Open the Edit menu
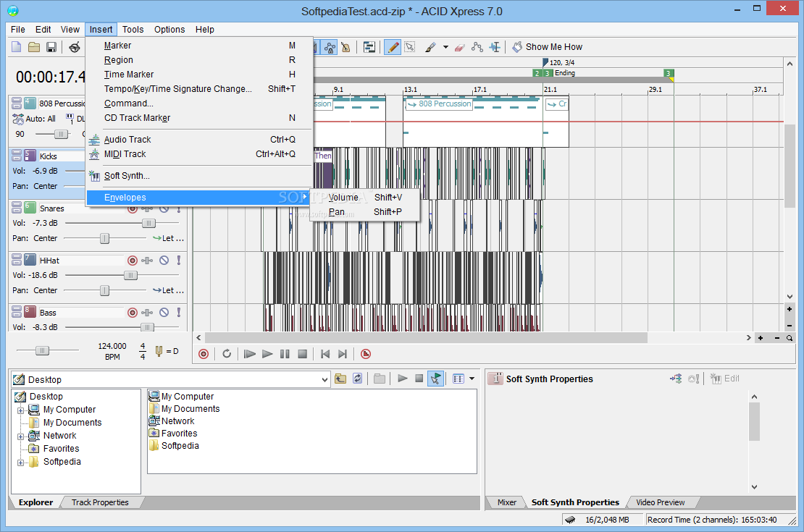Image resolution: width=804 pixels, height=532 pixels. [x=43, y=29]
